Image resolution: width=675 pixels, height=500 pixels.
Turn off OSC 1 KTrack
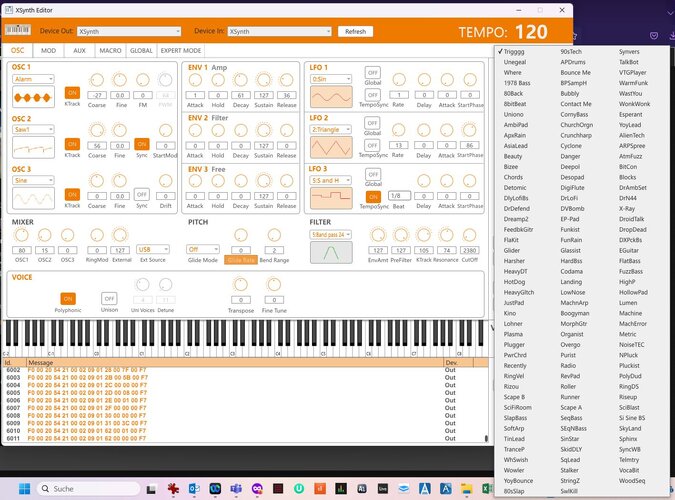pyautogui.click(x=72, y=93)
